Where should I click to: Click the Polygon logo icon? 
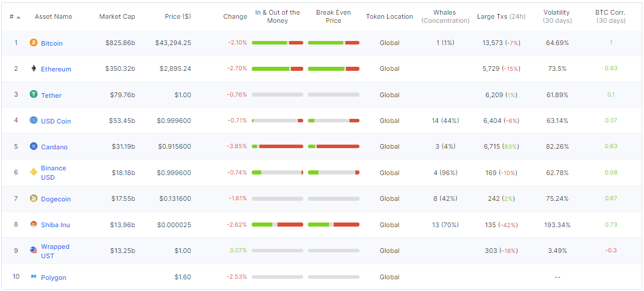tap(33, 277)
